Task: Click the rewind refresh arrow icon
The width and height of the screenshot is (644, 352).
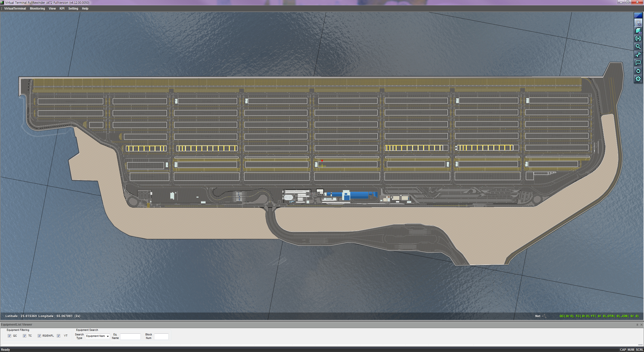Action: pyautogui.click(x=638, y=71)
